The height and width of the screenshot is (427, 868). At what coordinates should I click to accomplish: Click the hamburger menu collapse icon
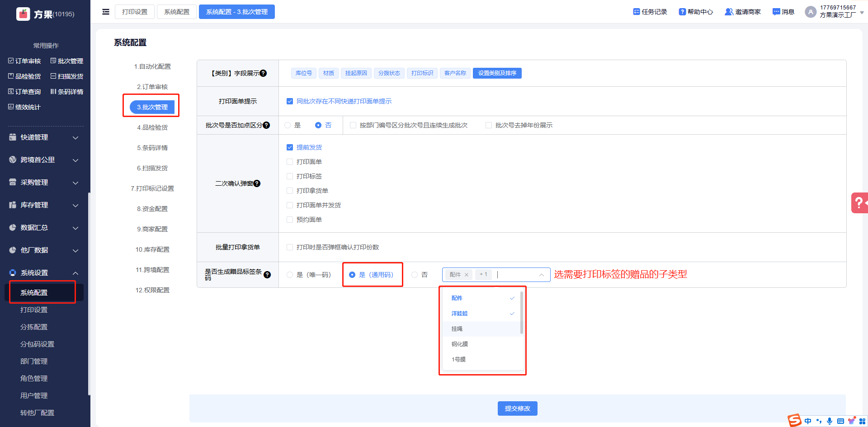pyautogui.click(x=106, y=12)
